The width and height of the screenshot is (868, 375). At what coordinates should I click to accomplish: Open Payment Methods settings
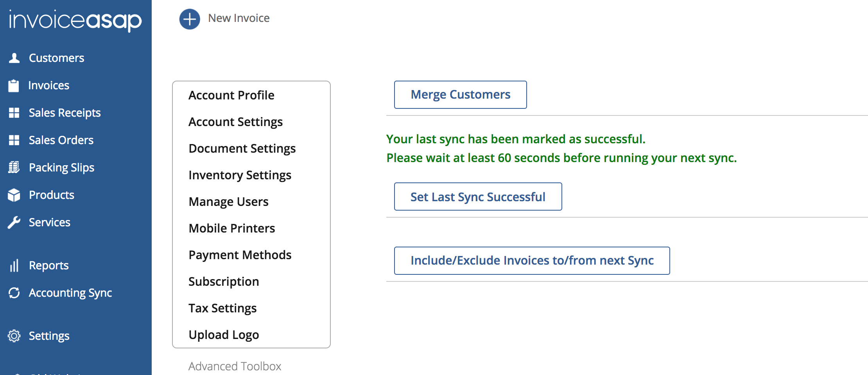coord(240,255)
